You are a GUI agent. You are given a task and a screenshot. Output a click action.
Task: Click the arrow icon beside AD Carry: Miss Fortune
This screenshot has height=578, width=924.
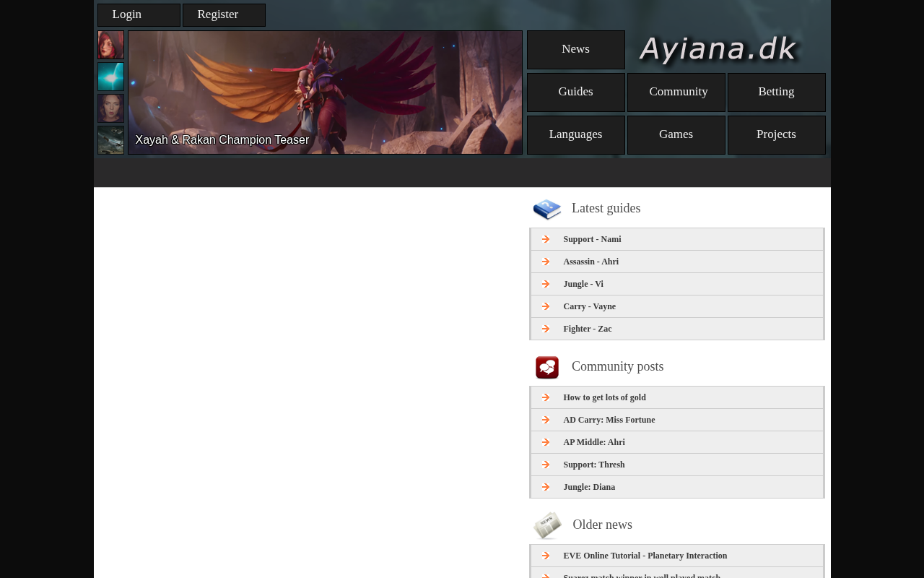546,420
